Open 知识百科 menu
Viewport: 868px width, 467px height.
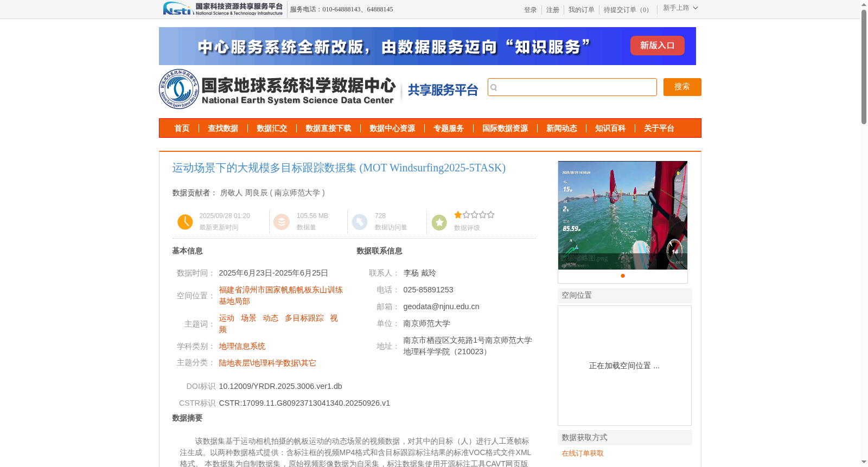pos(610,129)
